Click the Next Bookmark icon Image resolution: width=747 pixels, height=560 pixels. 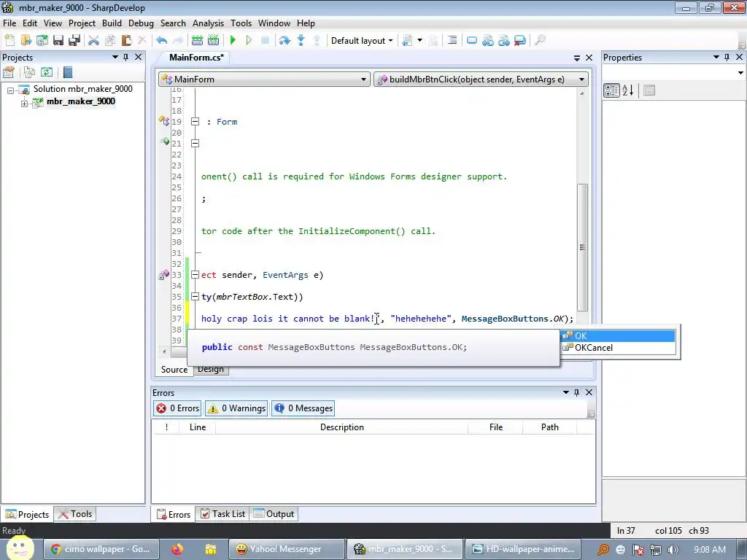(x=504, y=41)
